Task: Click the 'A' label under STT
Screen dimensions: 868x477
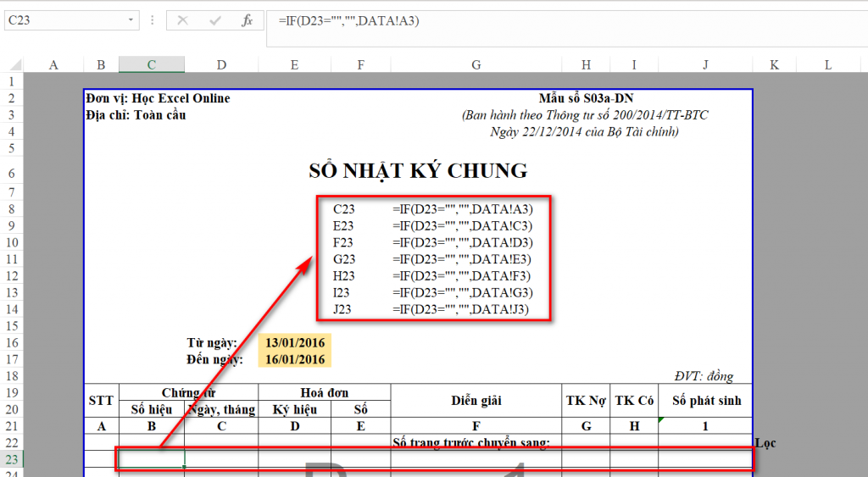Action: click(x=102, y=426)
